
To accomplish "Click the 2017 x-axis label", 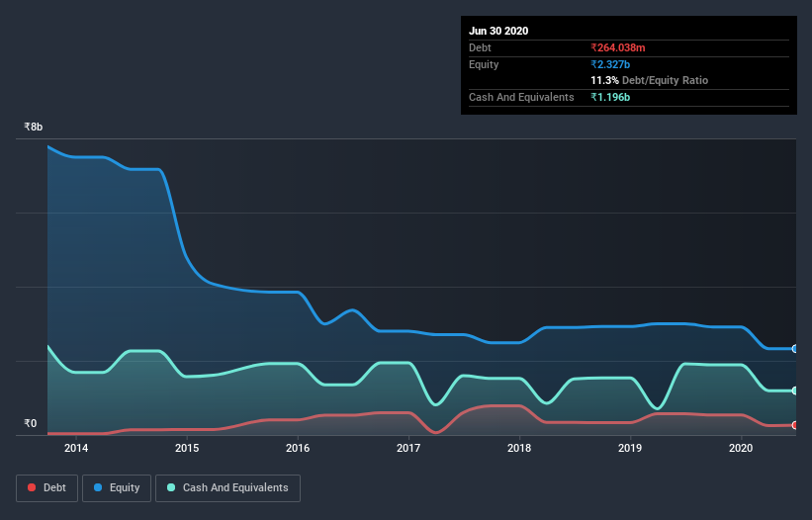I will 408,448.
